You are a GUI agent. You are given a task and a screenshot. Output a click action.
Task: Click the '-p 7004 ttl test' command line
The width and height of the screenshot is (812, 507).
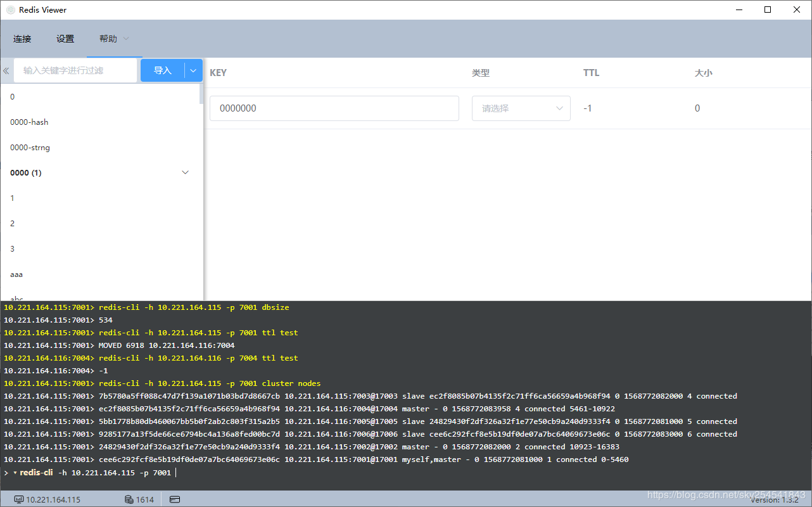(151, 358)
